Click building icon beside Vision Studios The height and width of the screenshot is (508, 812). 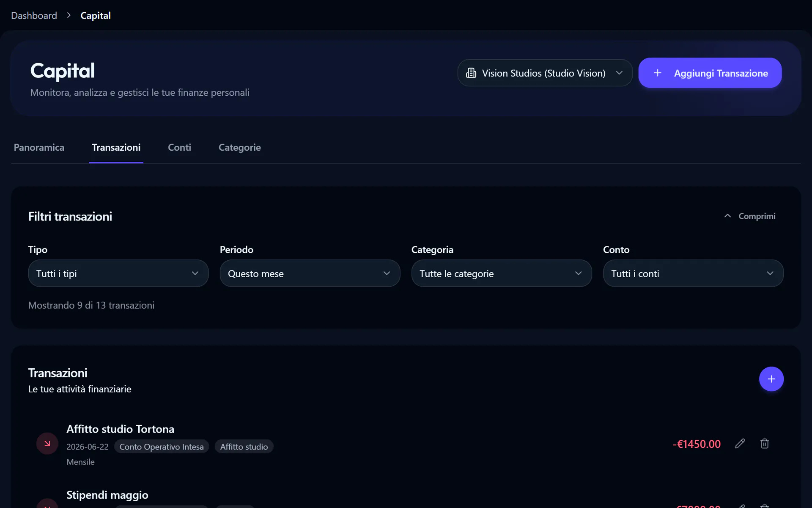tap(471, 73)
